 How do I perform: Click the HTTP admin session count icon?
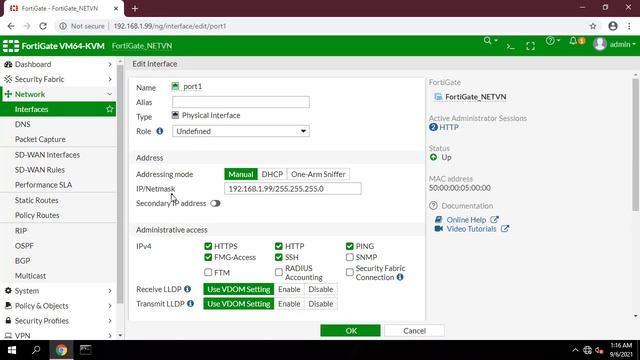click(433, 127)
